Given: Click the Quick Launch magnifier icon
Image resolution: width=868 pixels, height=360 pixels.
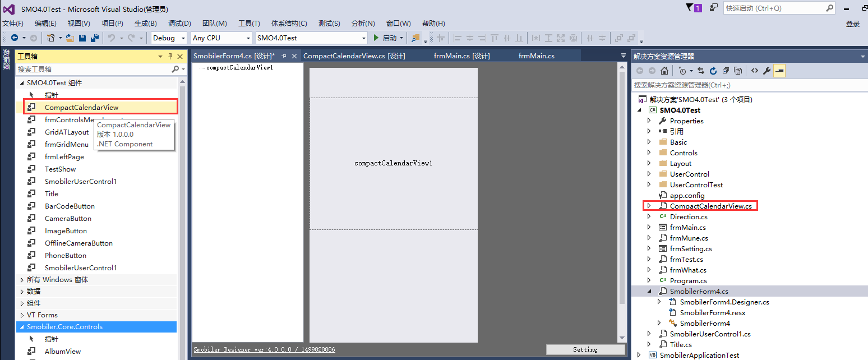Looking at the screenshot, I should click(x=830, y=8).
